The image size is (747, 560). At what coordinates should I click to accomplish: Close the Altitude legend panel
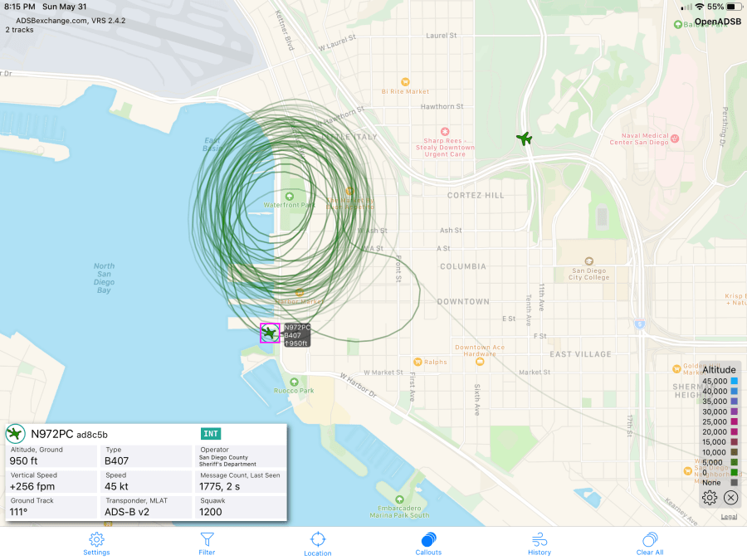(730, 498)
